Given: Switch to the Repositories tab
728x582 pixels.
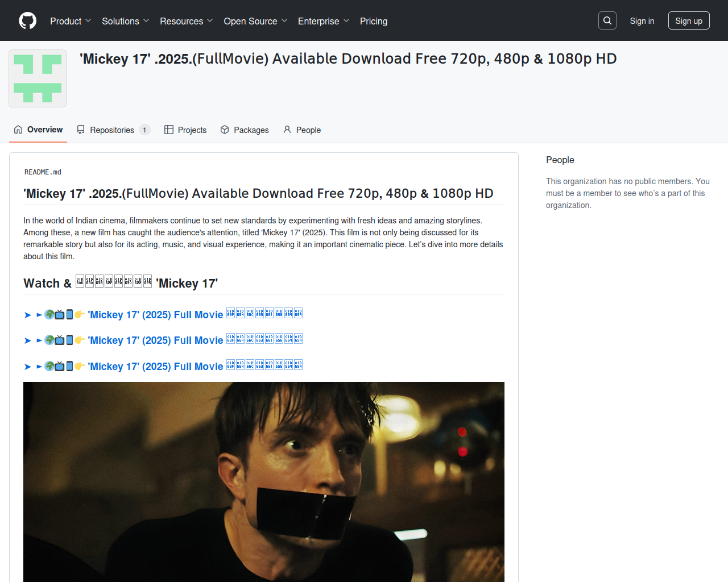Looking at the screenshot, I should 113,130.
